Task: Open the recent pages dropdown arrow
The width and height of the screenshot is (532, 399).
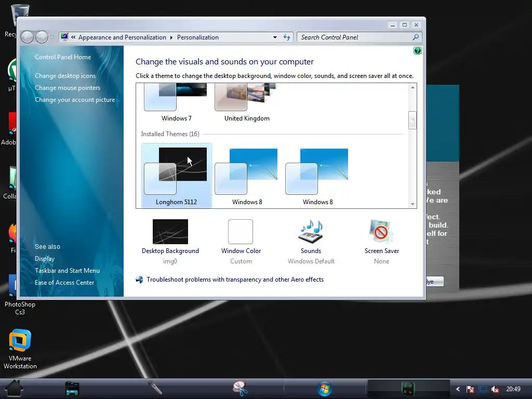Action: pos(52,37)
